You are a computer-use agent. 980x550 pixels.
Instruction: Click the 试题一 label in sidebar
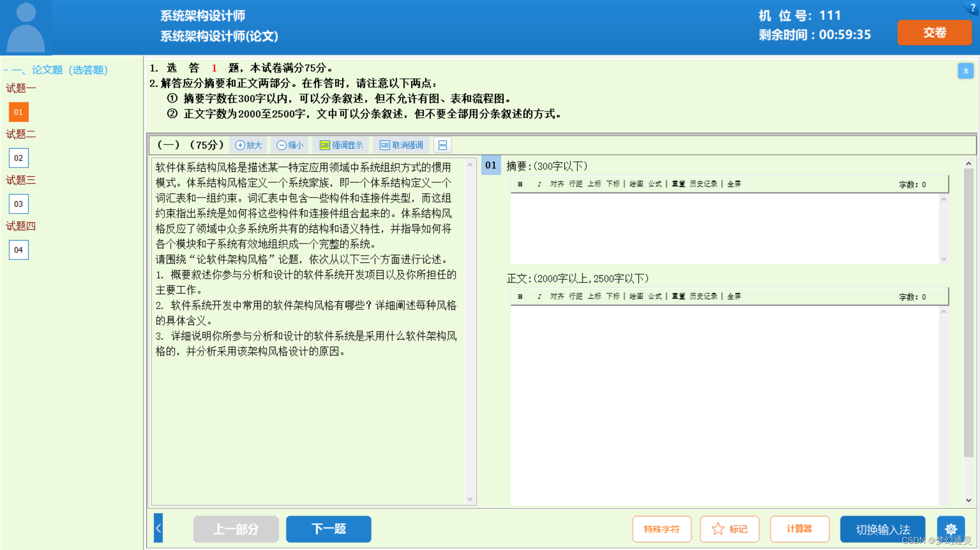click(21, 88)
